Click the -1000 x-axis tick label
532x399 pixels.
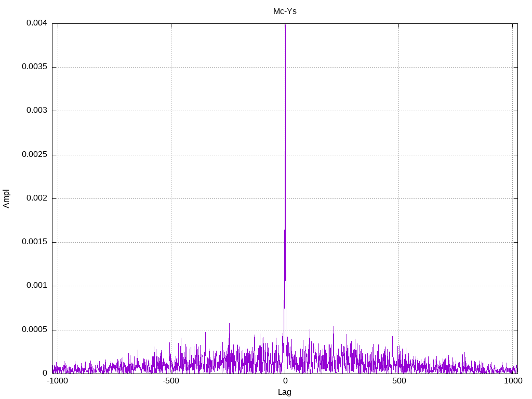[x=57, y=381]
